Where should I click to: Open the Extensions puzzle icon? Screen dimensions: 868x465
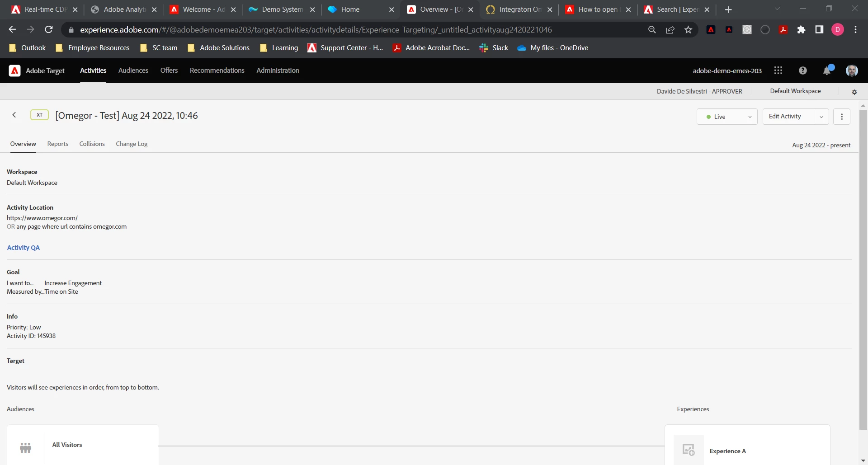pyautogui.click(x=802, y=30)
